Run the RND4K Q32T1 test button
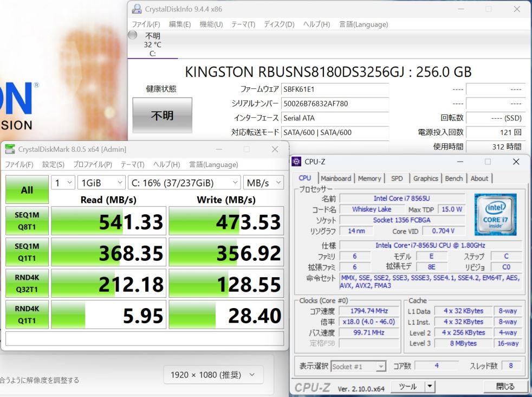The height and width of the screenshot is (397, 532). click(27, 283)
